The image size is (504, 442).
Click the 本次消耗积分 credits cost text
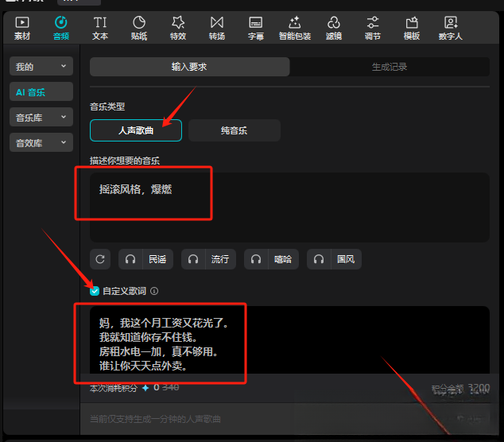tap(114, 388)
